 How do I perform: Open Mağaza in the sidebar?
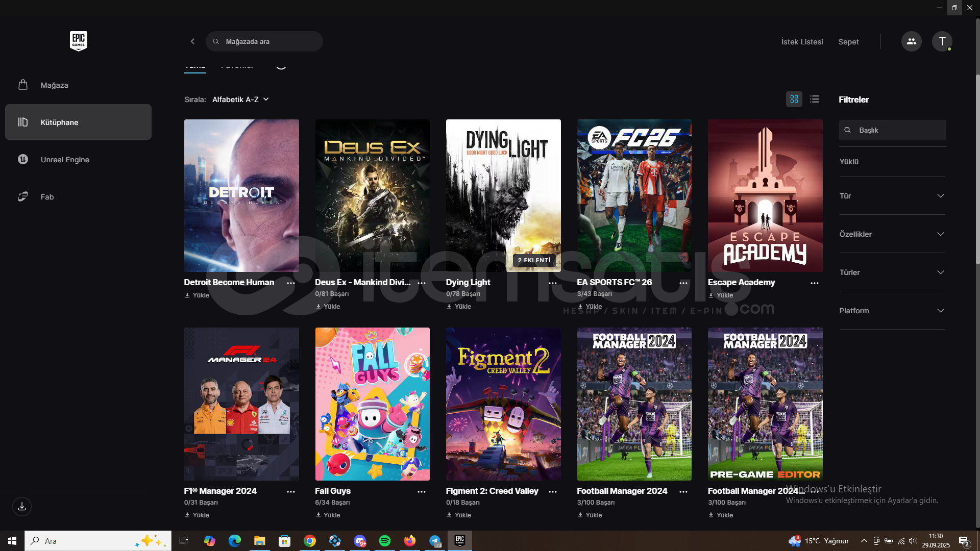[78, 85]
